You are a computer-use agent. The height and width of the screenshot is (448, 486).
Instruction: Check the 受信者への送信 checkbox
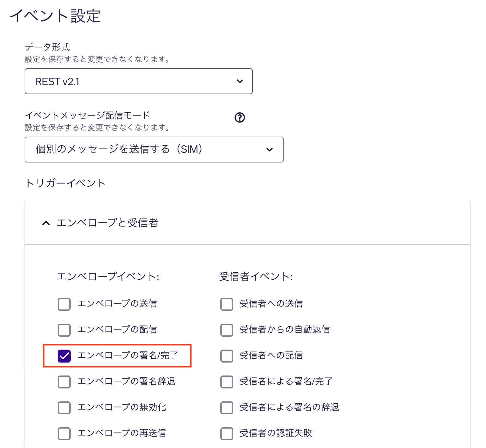[227, 304]
